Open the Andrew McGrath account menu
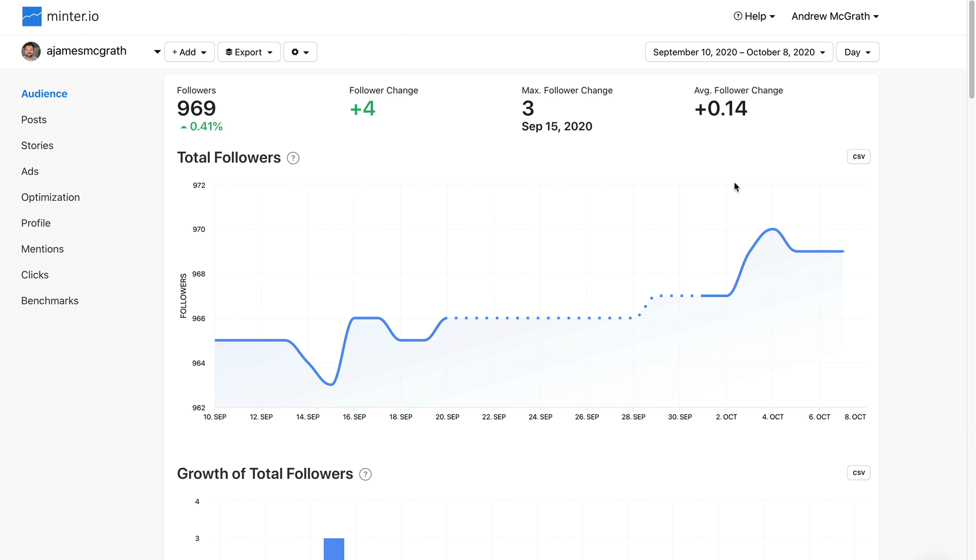This screenshot has width=976, height=560. (834, 16)
